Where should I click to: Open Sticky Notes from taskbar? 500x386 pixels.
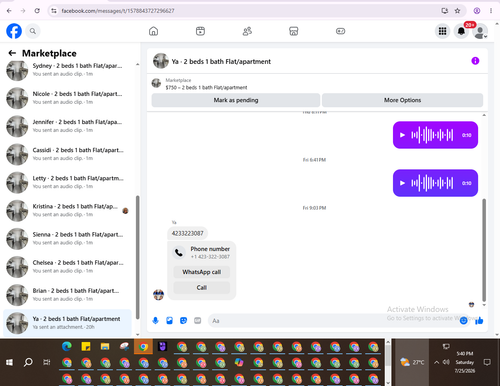[86, 347]
